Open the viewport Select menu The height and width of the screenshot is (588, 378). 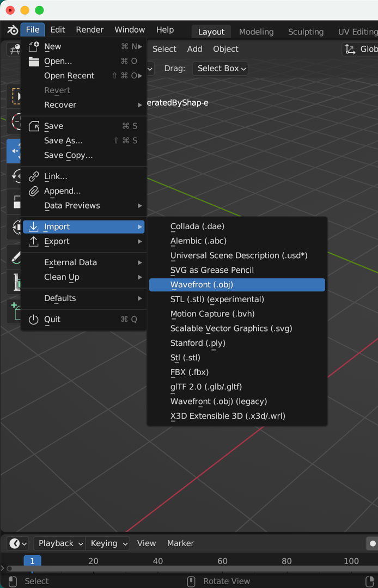[x=164, y=49]
